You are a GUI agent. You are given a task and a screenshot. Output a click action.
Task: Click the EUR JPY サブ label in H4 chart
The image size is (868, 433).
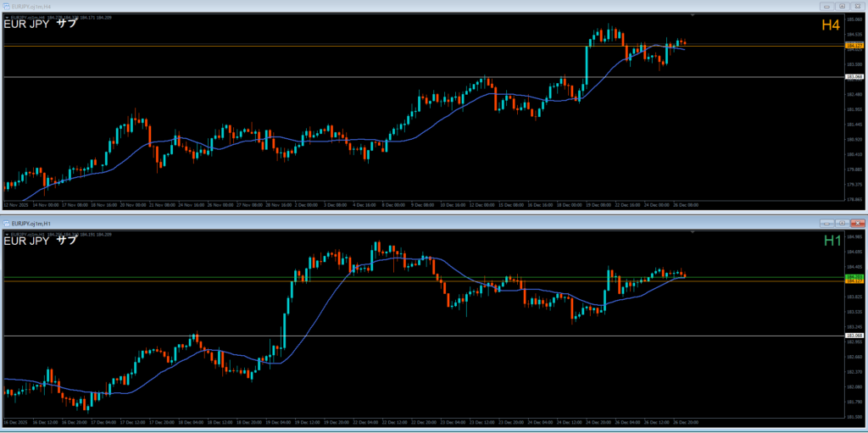(x=41, y=24)
